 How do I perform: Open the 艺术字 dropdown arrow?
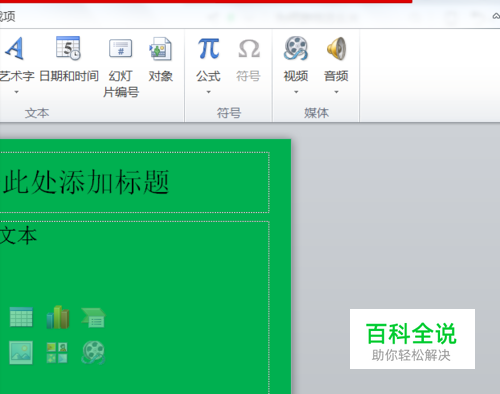[16, 92]
